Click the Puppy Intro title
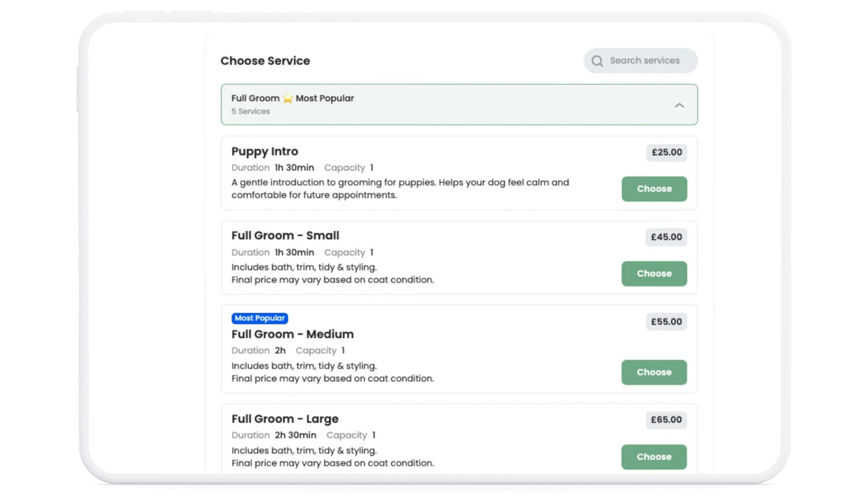The height and width of the screenshot is (496, 868). coord(265,151)
